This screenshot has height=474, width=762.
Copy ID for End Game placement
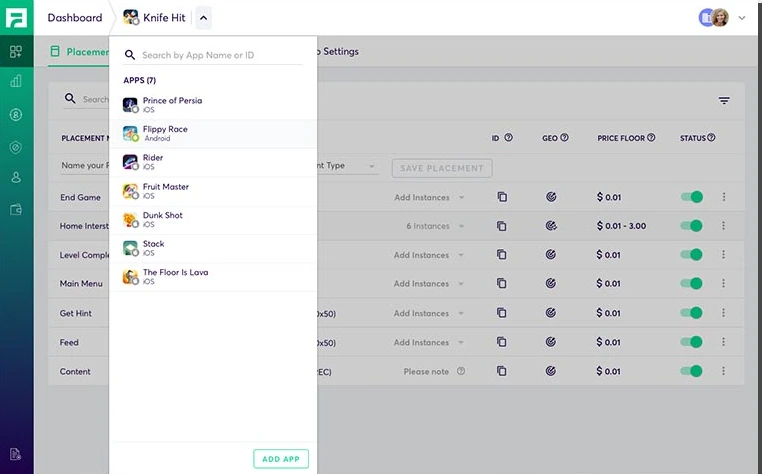(502, 197)
